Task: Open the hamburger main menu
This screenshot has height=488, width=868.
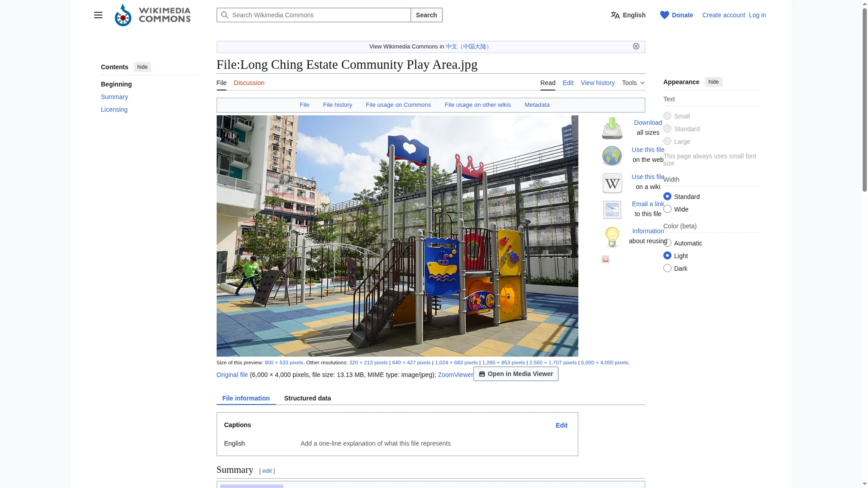Action: [x=98, y=15]
